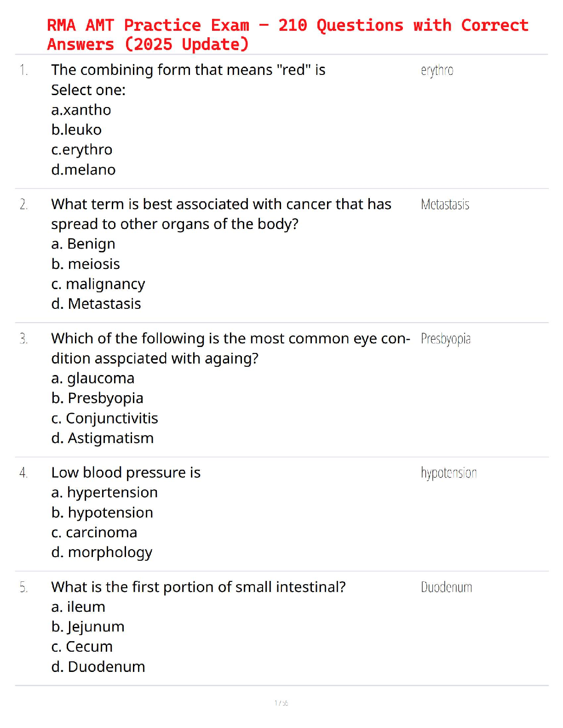
Task: Click 'c. malignancy' option in question 2
Action: pos(98,284)
